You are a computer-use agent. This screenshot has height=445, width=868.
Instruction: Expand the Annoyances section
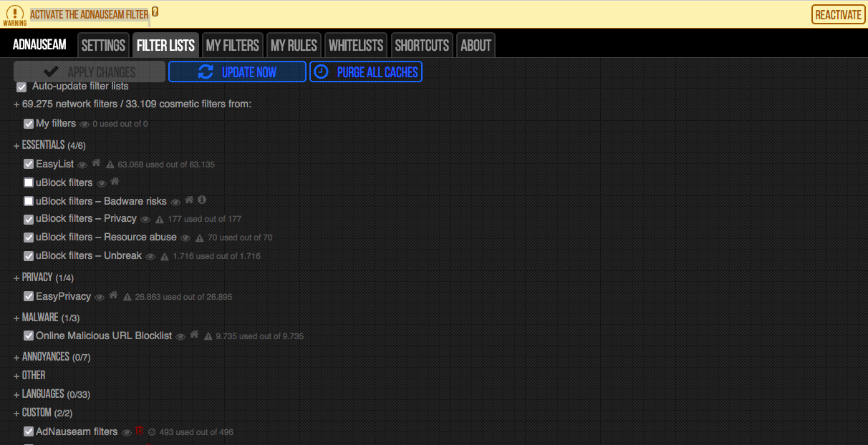46,356
